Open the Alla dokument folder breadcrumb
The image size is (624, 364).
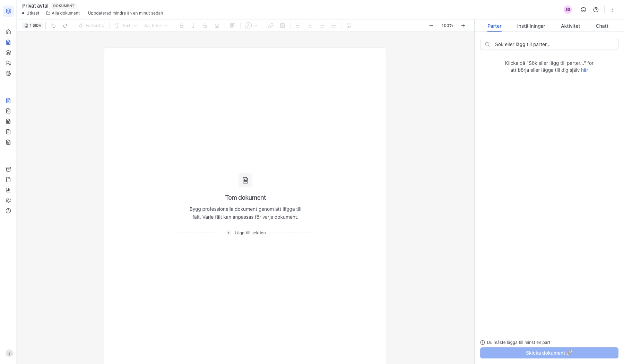[63, 13]
